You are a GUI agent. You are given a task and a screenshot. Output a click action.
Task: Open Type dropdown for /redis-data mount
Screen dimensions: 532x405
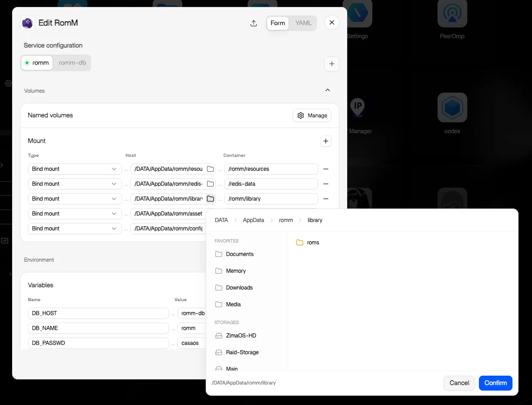tap(74, 184)
